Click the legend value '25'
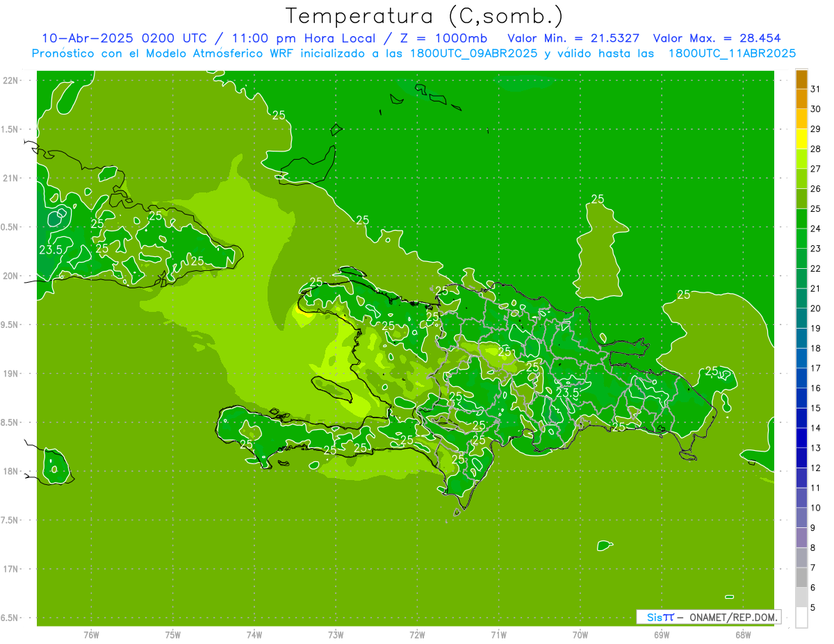834x644 pixels. [816, 208]
